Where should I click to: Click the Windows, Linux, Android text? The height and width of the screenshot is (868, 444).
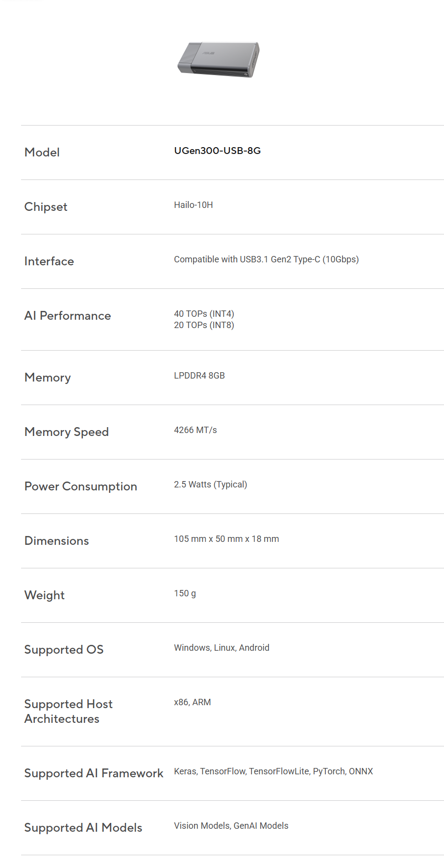[222, 648]
